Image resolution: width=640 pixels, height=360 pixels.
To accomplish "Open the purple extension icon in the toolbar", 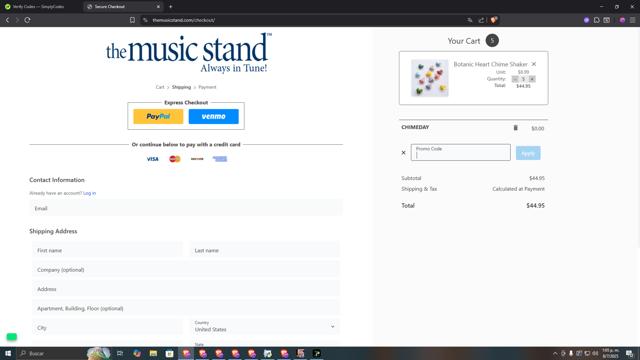I will (x=587, y=20).
